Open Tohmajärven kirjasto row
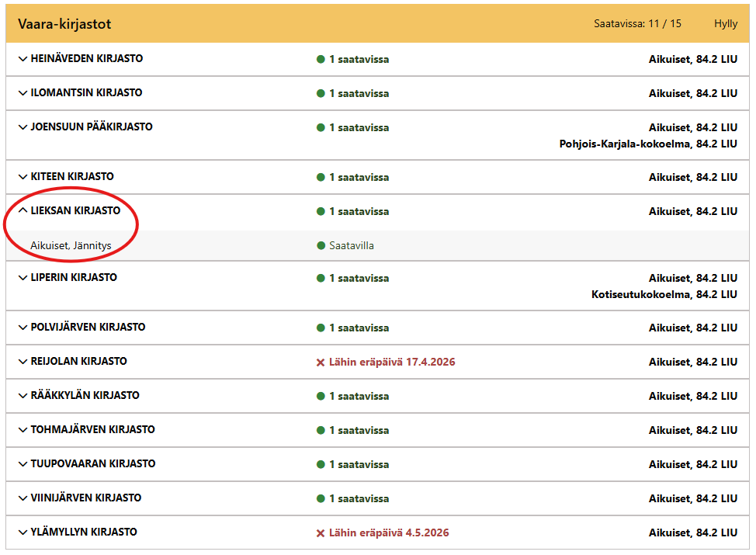 point(92,430)
